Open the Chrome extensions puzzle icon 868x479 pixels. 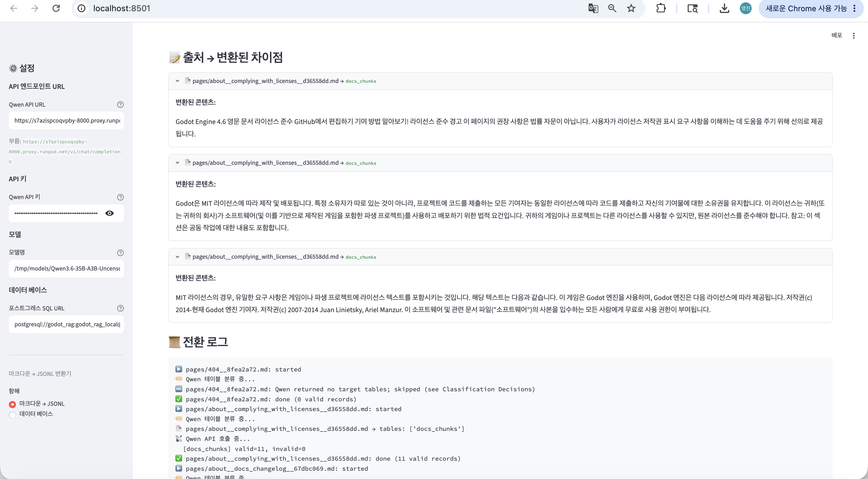click(661, 9)
